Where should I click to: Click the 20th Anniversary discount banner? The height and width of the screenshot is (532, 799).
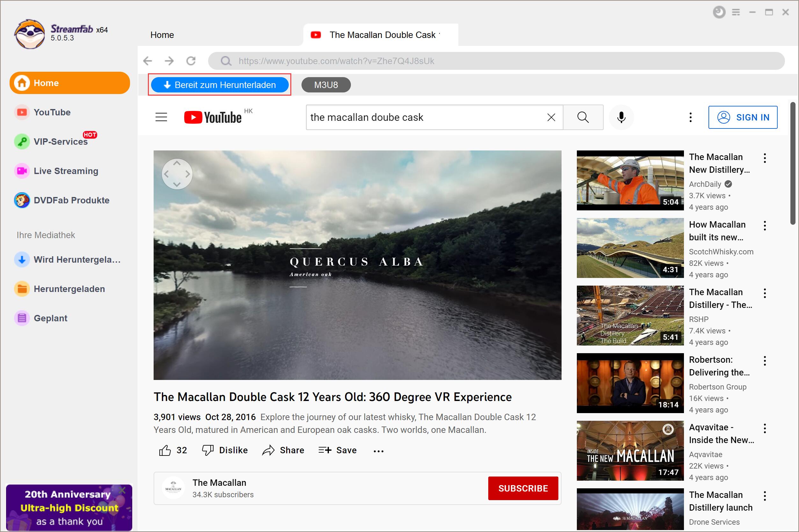(69, 507)
